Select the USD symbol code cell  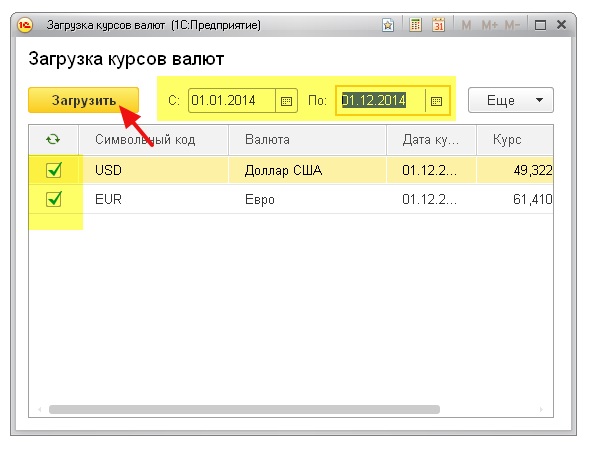coord(153,170)
